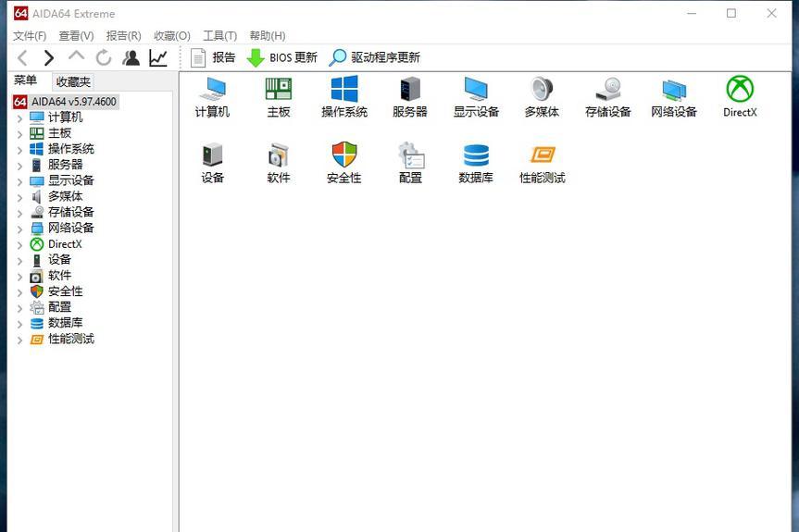Click the back navigation arrow in toolbar
Viewport: 799px width, 532px height.
click(22, 58)
